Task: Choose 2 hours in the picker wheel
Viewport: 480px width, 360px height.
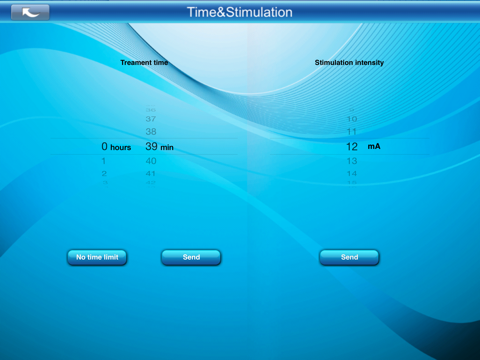Action: coord(104,173)
